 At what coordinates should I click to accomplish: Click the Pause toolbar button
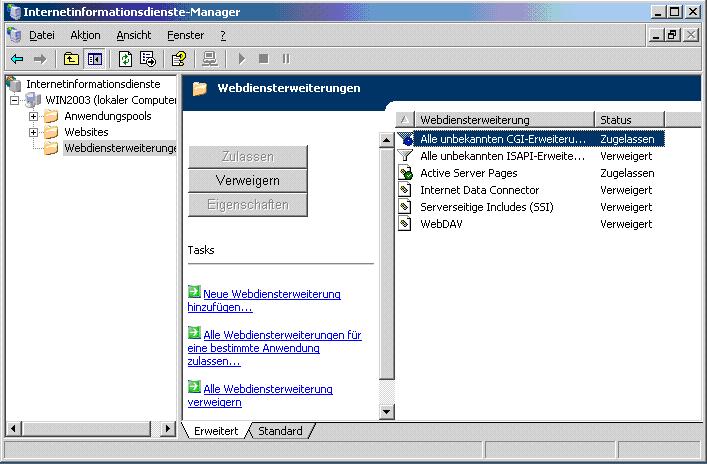[286, 59]
